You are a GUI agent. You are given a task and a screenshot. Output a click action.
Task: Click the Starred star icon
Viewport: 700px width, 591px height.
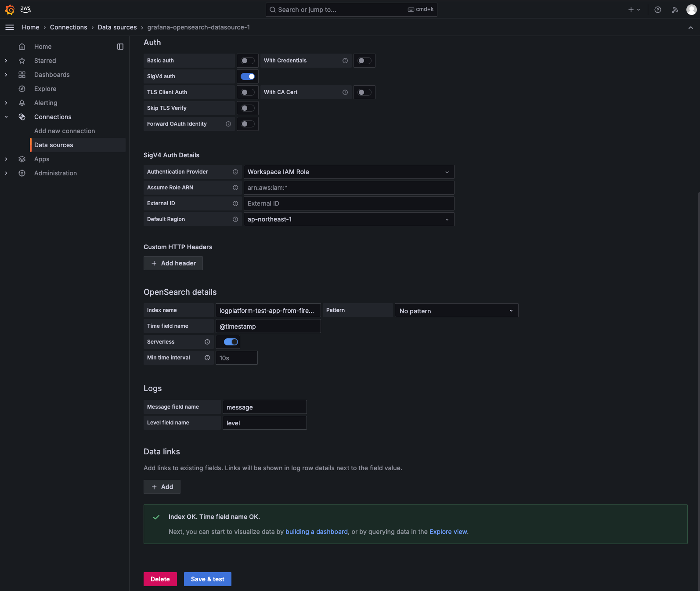22,61
